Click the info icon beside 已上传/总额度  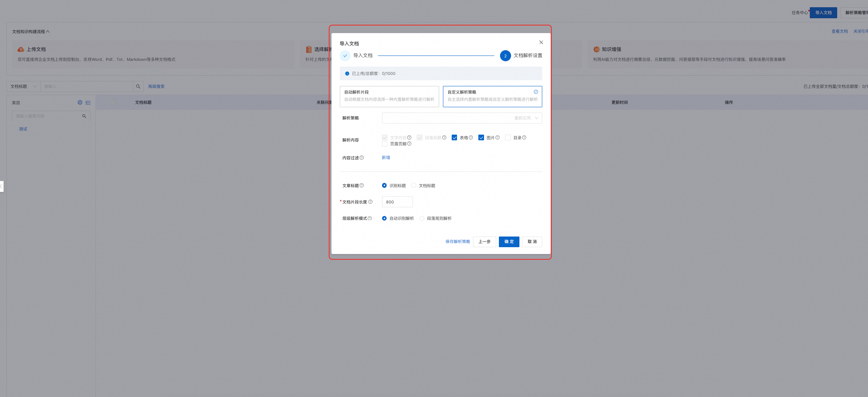(347, 73)
